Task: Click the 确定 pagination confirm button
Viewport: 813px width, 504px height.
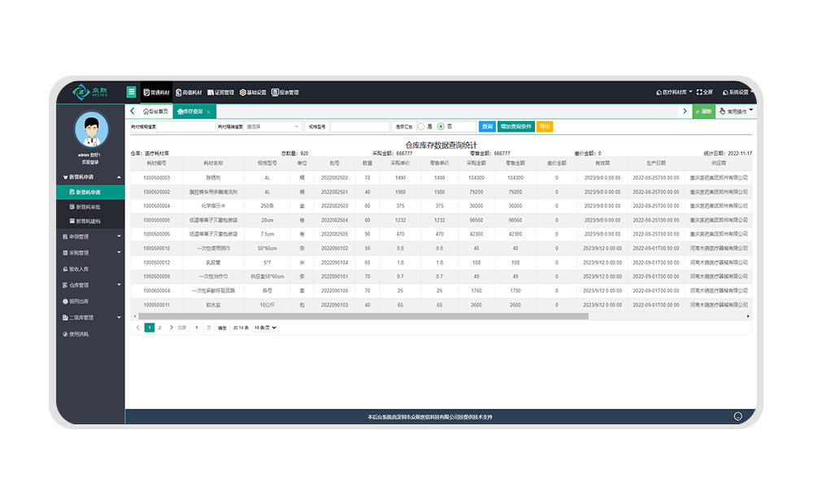Action: tap(222, 328)
